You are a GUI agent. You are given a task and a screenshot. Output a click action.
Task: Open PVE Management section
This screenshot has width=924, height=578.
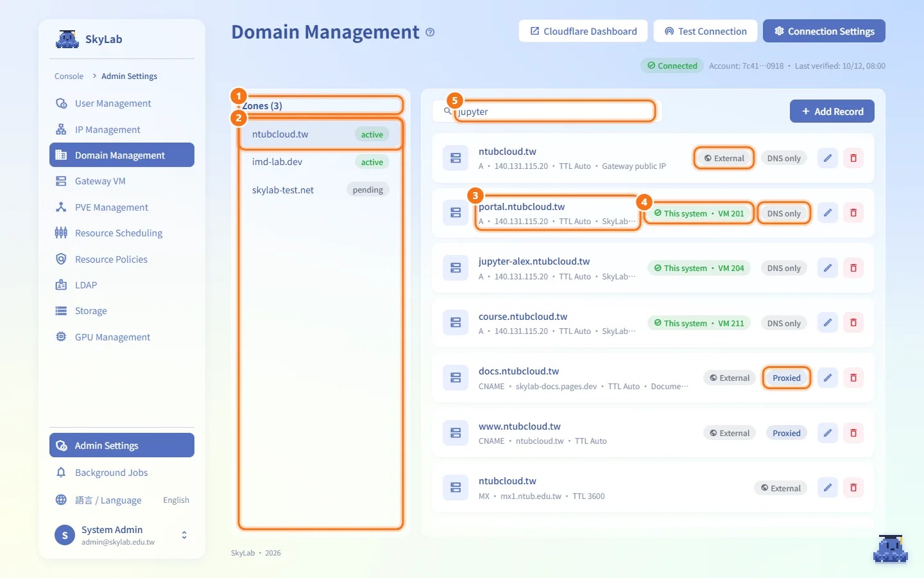[x=122, y=207]
